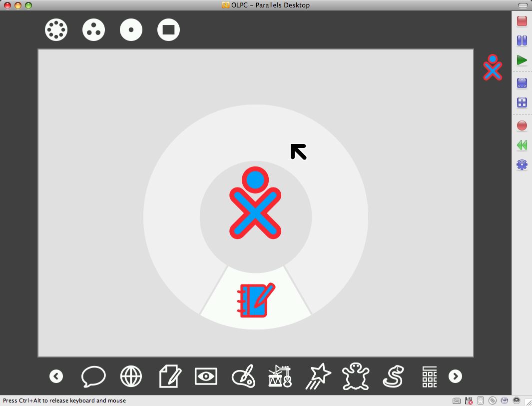Open the Etoys shooting star activity
Viewport: 532px width, 406px height.
319,376
